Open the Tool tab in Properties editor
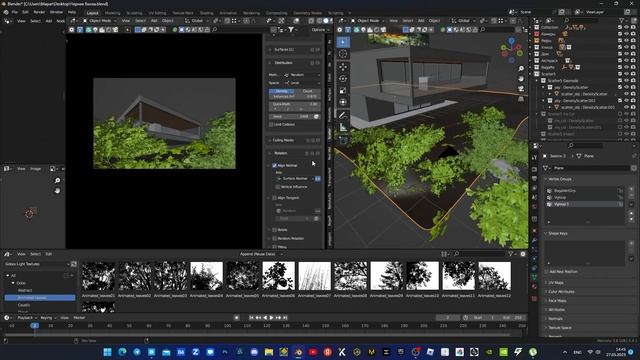Viewport: 640px width, 360px height. 534,158
